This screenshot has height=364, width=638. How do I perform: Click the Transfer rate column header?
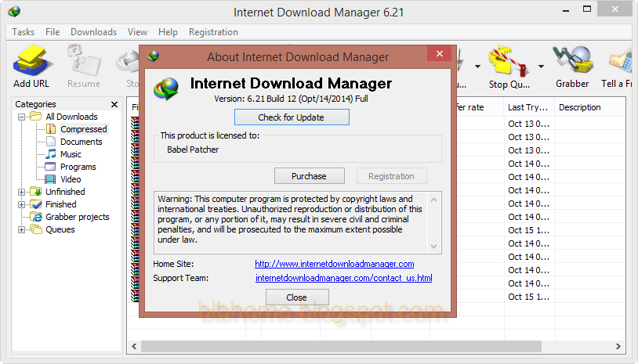tap(479, 107)
